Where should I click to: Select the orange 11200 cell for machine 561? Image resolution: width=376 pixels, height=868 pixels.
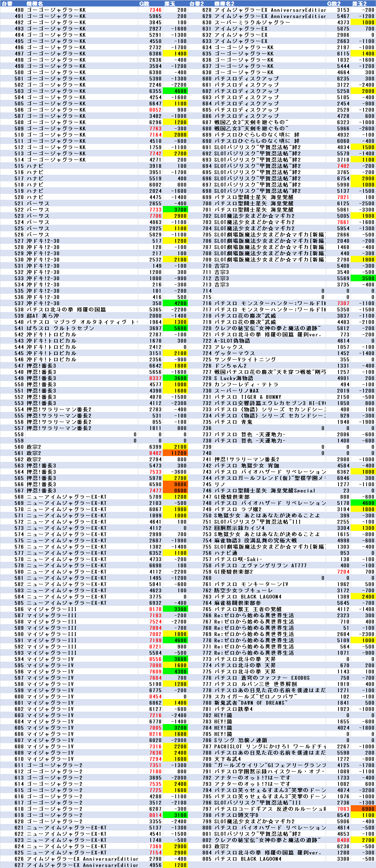(x=175, y=453)
